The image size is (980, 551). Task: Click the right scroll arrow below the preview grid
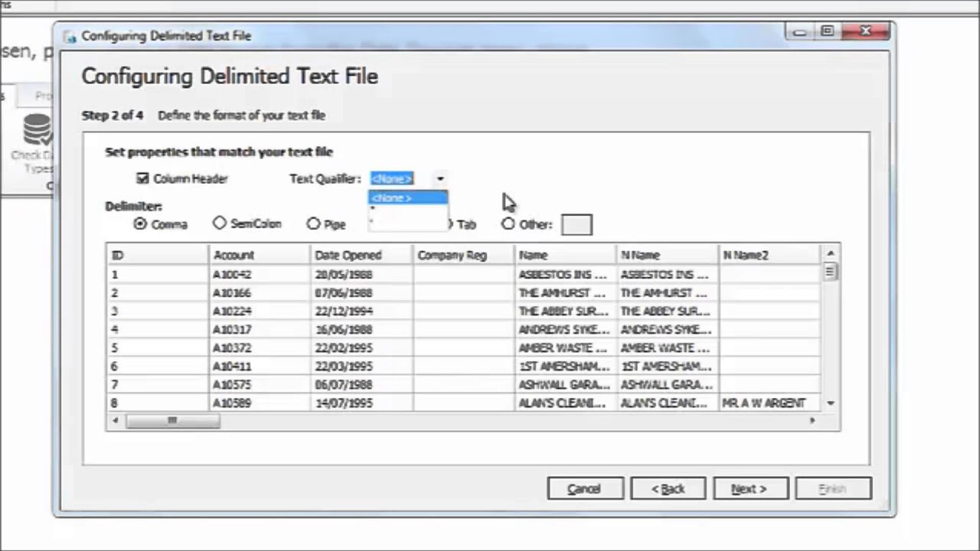tap(812, 420)
